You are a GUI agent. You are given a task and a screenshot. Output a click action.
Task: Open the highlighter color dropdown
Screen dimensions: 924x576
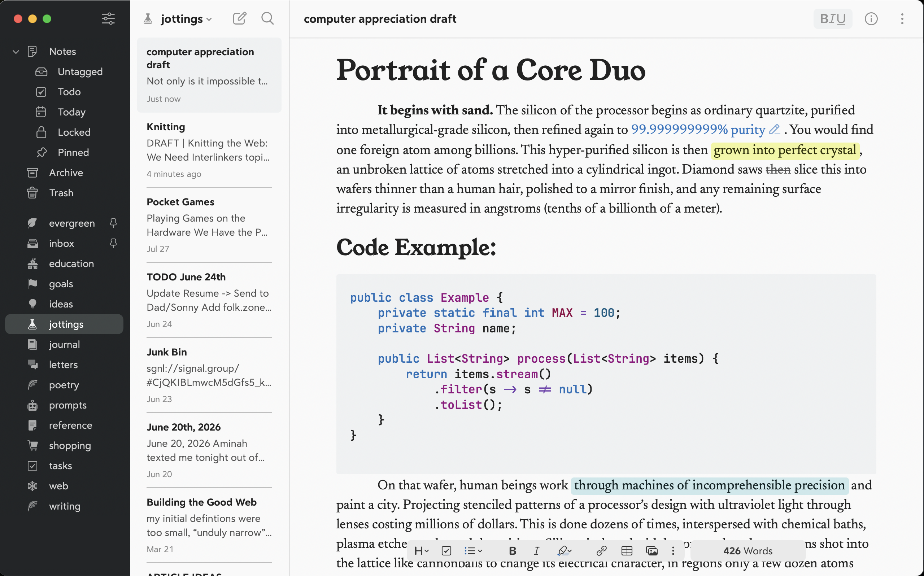[565, 550]
